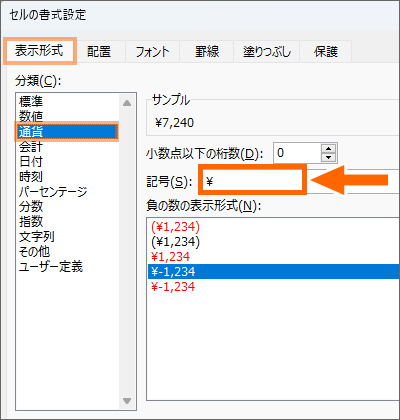Screen dimensions: 400x420
Task: Switch to the 保護 tab
Action: point(326,52)
